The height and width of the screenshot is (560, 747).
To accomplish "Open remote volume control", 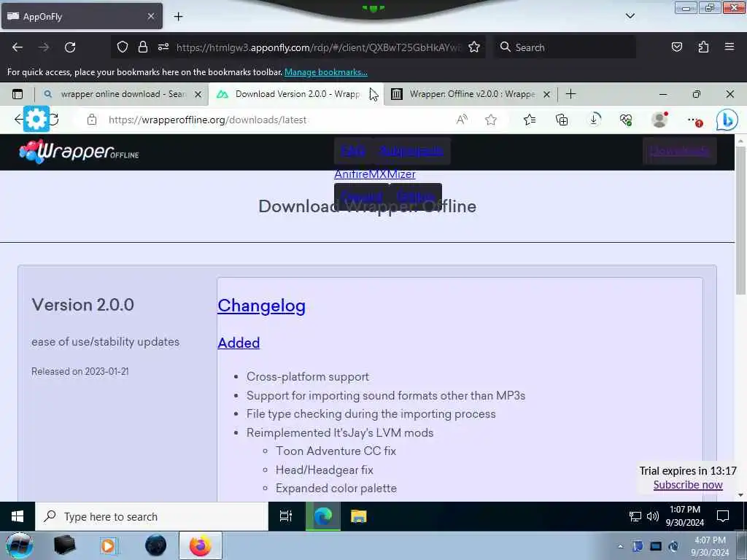I will tap(653, 516).
